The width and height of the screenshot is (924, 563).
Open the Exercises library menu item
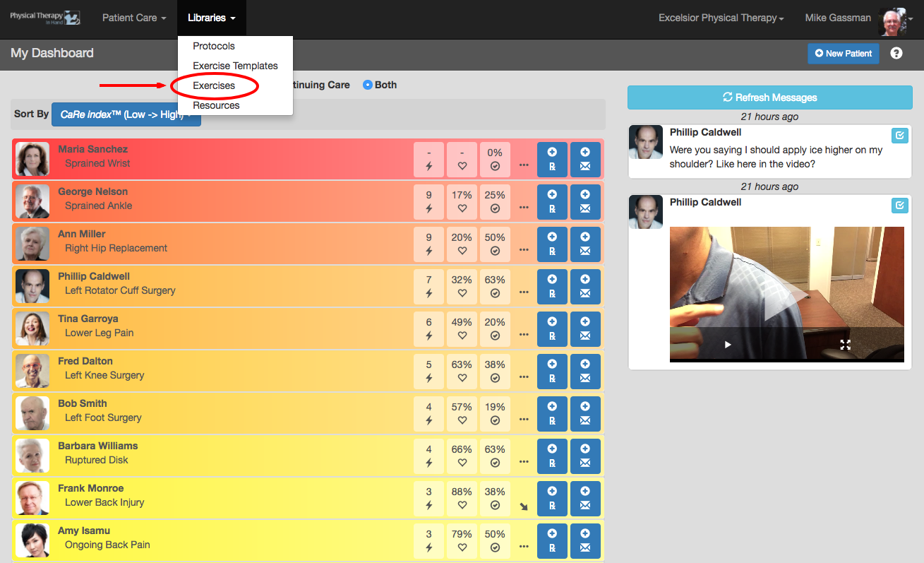pyautogui.click(x=214, y=85)
